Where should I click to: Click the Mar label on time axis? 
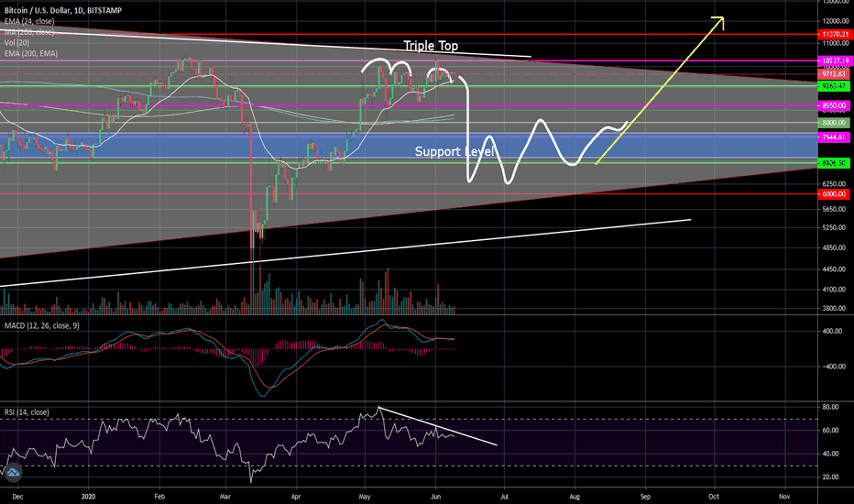tap(224, 497)
